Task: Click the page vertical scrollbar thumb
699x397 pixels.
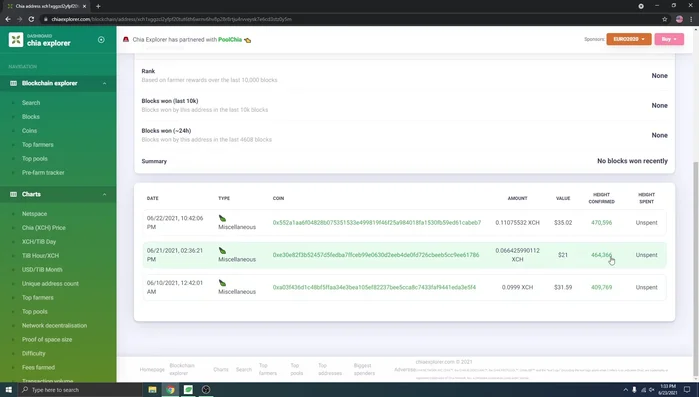Action: pos(696,269)
